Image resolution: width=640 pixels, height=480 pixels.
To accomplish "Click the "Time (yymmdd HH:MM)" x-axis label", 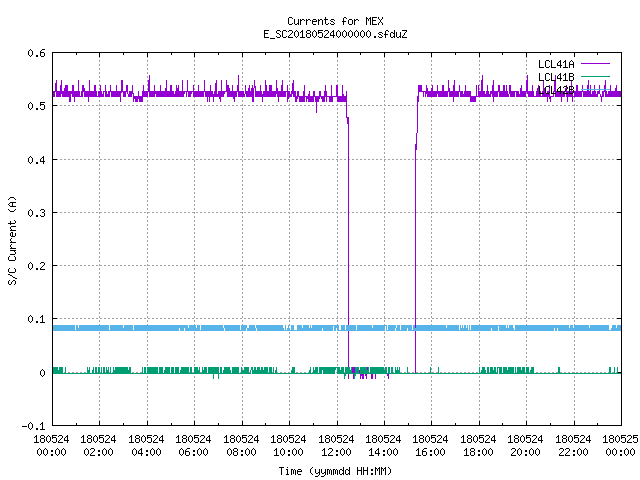I will click(335, 471).
